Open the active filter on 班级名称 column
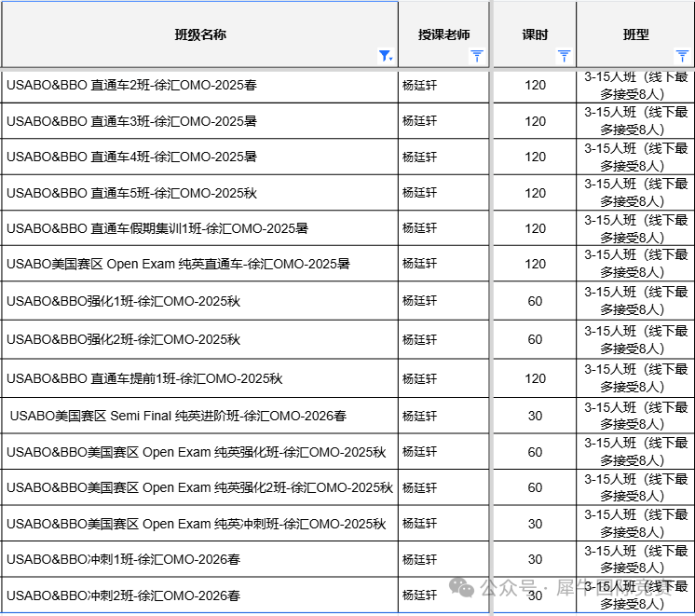The image size is (695, 616). (x=386, y=56)
